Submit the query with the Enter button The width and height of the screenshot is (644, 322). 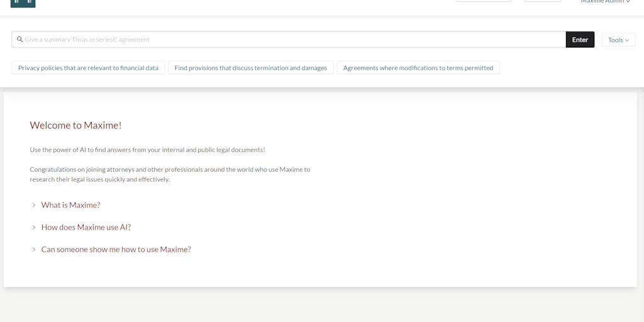pos(580,40)
